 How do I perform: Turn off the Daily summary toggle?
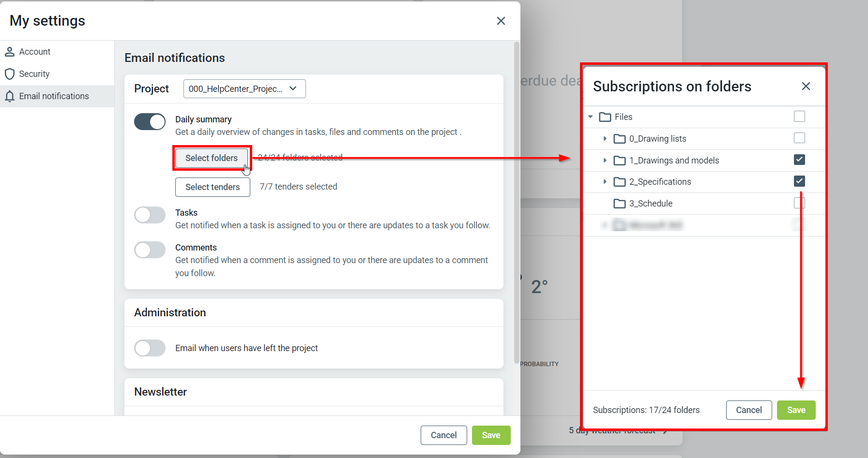coord(150,122)
